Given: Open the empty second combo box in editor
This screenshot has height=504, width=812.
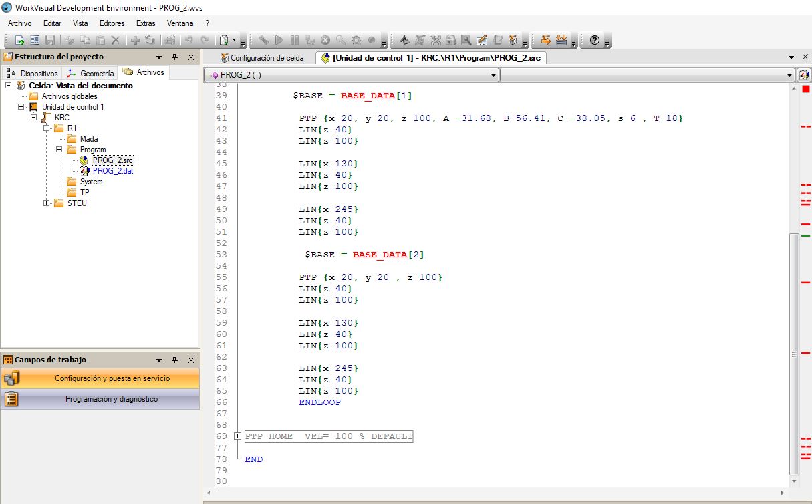Looking at the screenshot, I should tap(647, 75).
